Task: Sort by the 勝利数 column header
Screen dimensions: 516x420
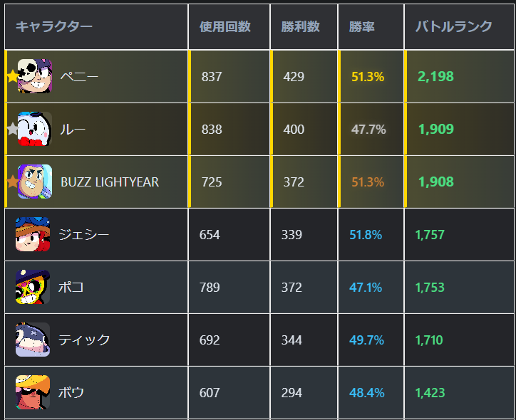Action: point(300,26)
